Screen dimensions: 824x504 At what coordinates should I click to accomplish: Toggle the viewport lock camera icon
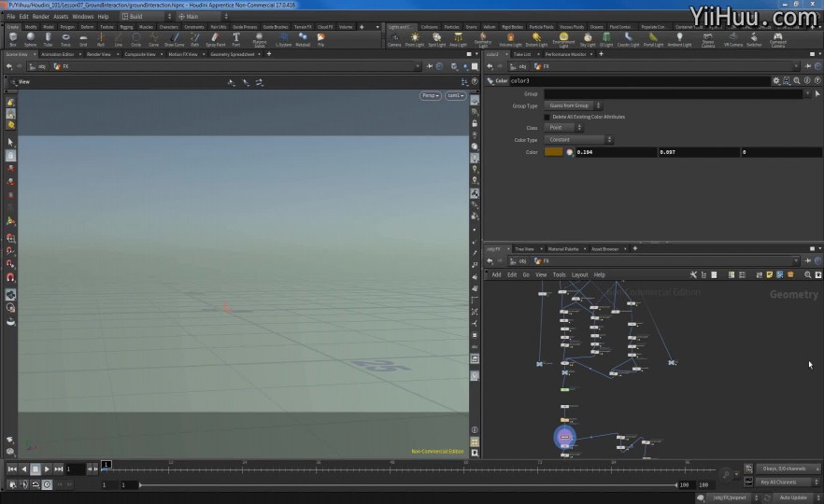coord(475,123)
